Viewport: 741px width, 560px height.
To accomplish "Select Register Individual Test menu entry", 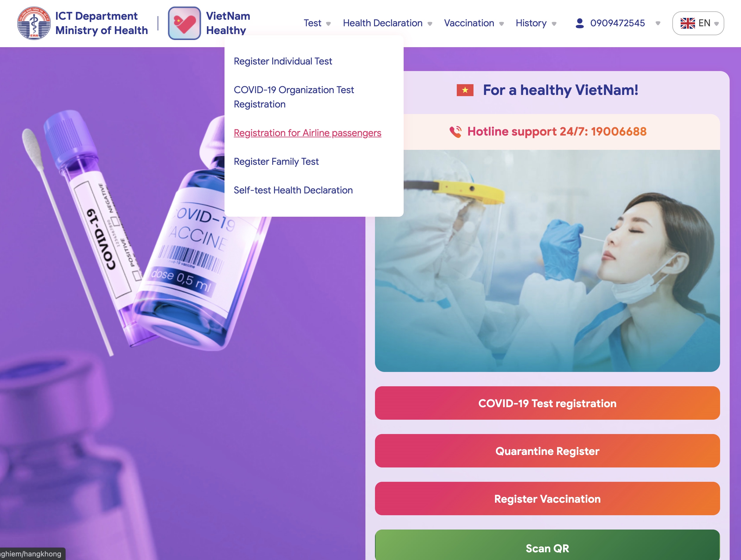I will 283,61.
